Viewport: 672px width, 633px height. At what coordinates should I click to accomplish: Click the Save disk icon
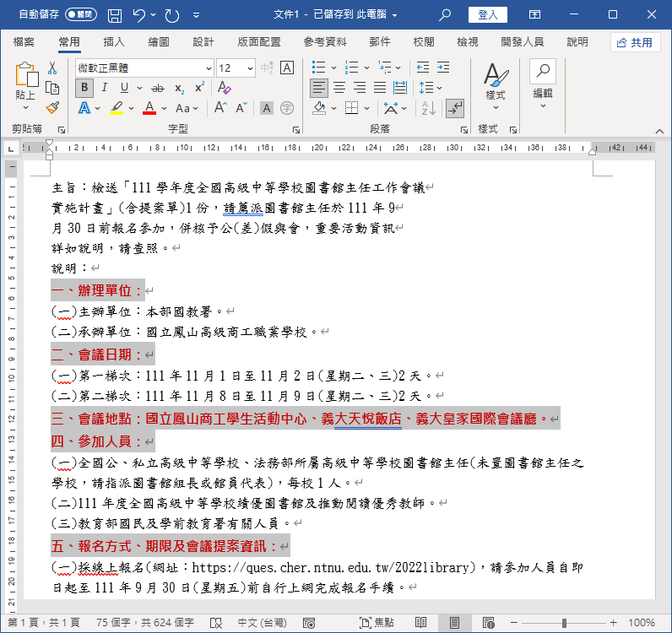(115, 15)
